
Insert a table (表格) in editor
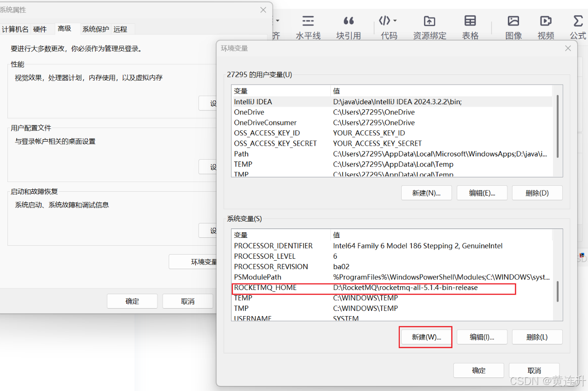pyautogui.click(x=470, y=27)
